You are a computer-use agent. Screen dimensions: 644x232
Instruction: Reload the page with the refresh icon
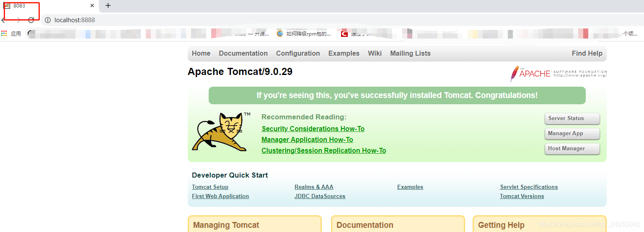31,20
